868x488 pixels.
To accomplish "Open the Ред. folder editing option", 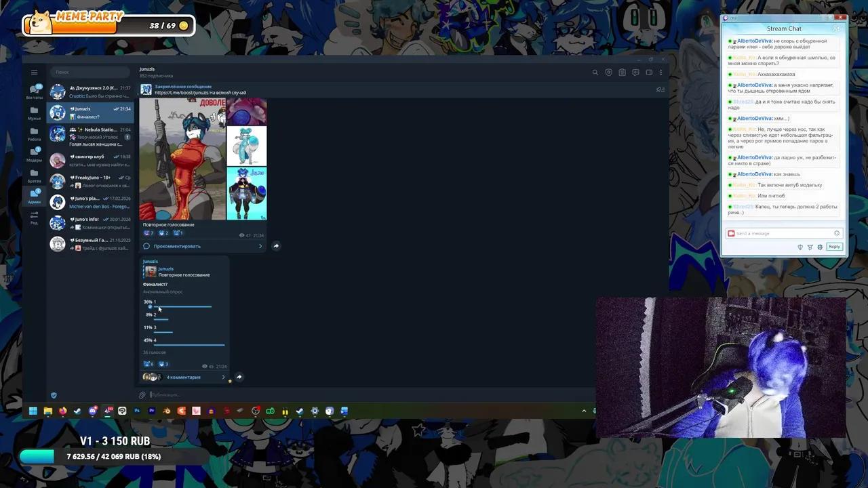I will 34,218.
